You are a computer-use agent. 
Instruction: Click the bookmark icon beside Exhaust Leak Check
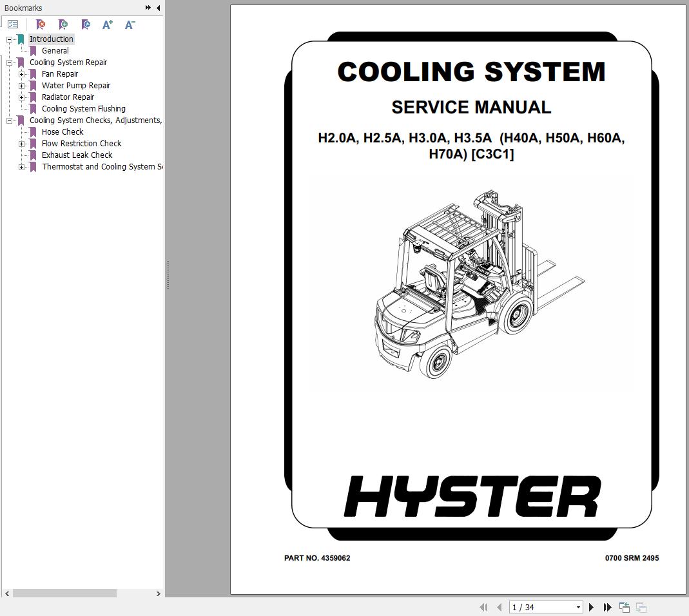[33, 155]
